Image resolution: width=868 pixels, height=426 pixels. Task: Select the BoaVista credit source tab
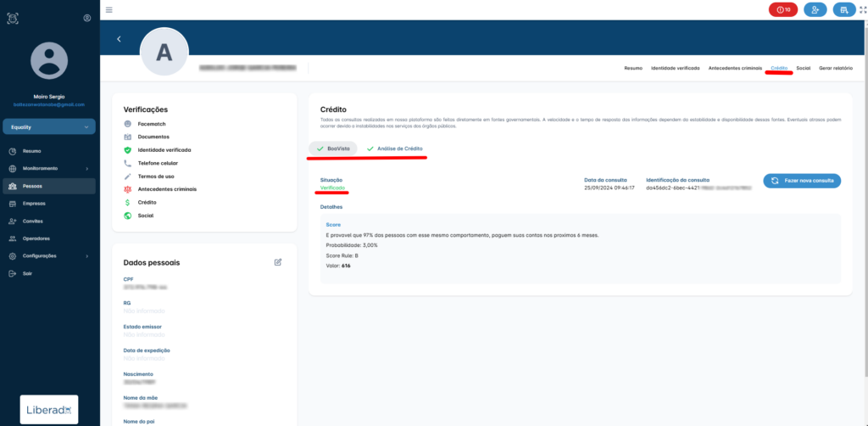coord(332,149)
